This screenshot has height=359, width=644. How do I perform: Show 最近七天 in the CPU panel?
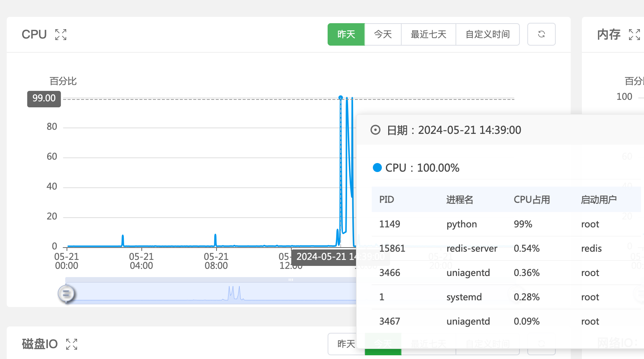(x=429, y=34)
